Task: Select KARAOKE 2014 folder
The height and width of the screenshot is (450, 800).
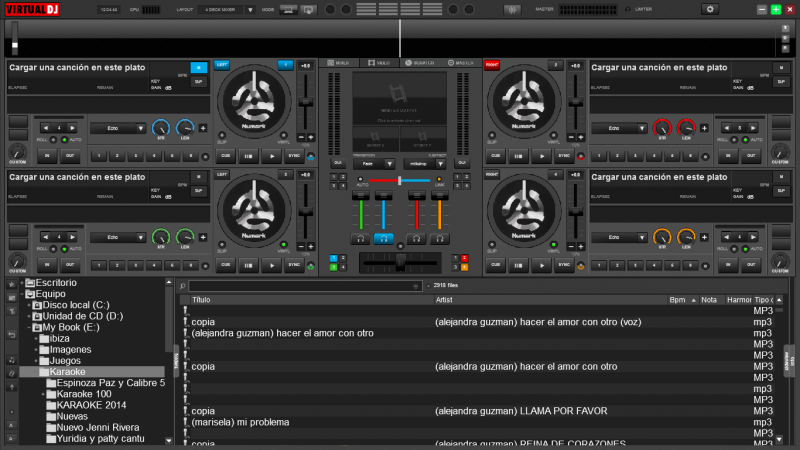Action: (x=91, y=405)
